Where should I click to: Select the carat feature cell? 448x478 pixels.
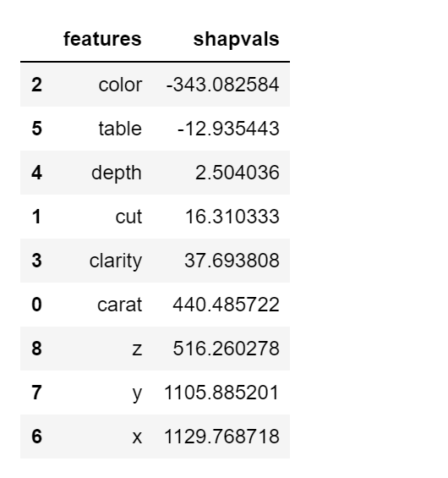pyautogui.click(x=120, y=305)
